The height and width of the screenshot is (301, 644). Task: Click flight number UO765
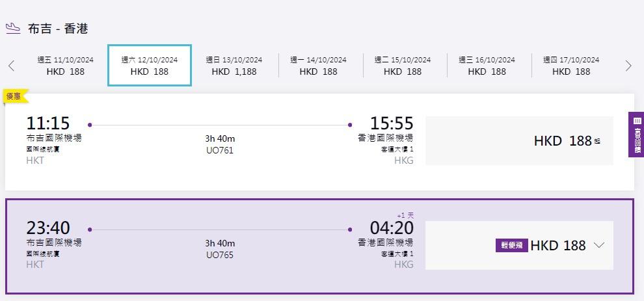coord(219,255)
